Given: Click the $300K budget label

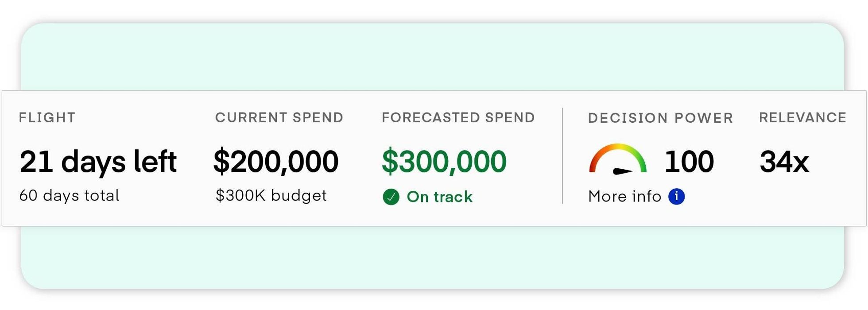Looking at the screenshot, I should pyautogui.click(x=271, y=195).
